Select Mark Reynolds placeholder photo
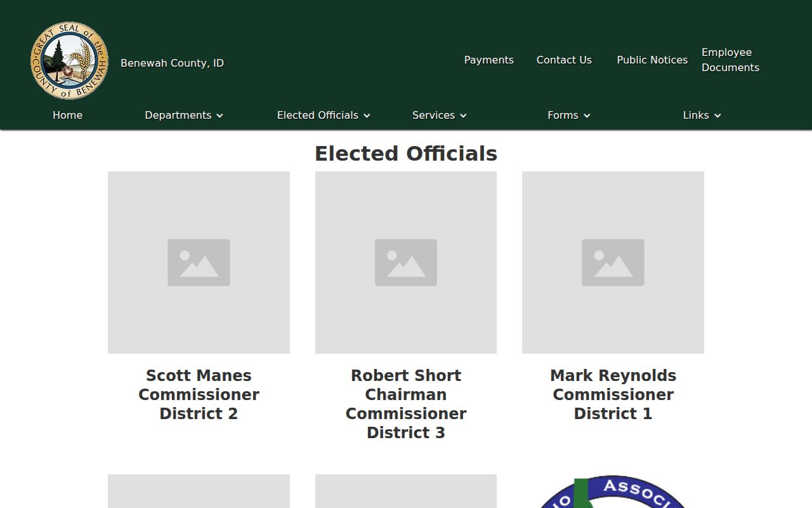 point(613,262)
